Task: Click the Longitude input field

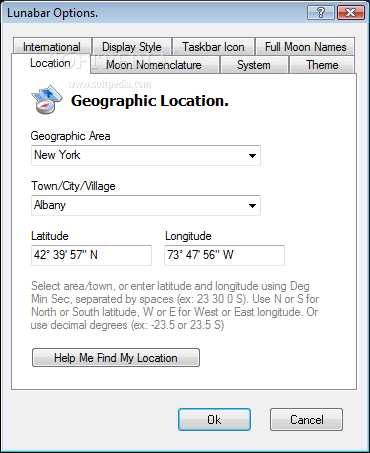Action: [224, 255]
